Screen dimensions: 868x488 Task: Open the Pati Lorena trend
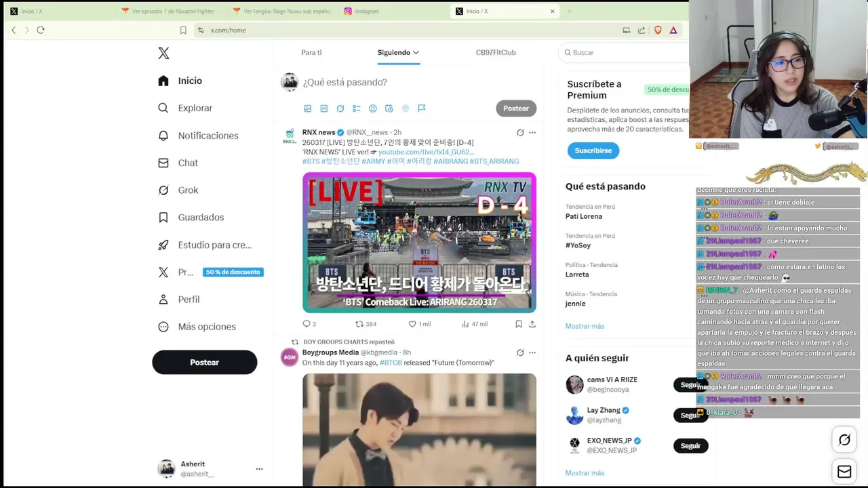[x=584, y=216]
